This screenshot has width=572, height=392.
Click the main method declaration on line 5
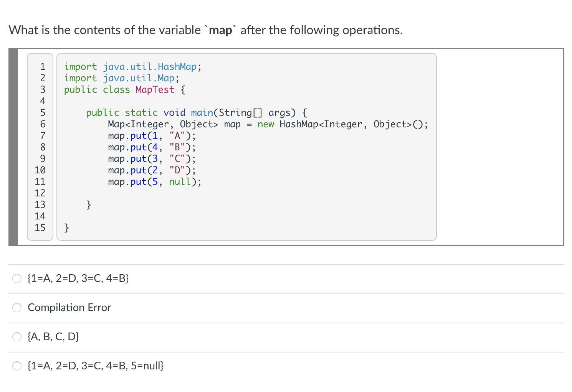coord(196,112)
